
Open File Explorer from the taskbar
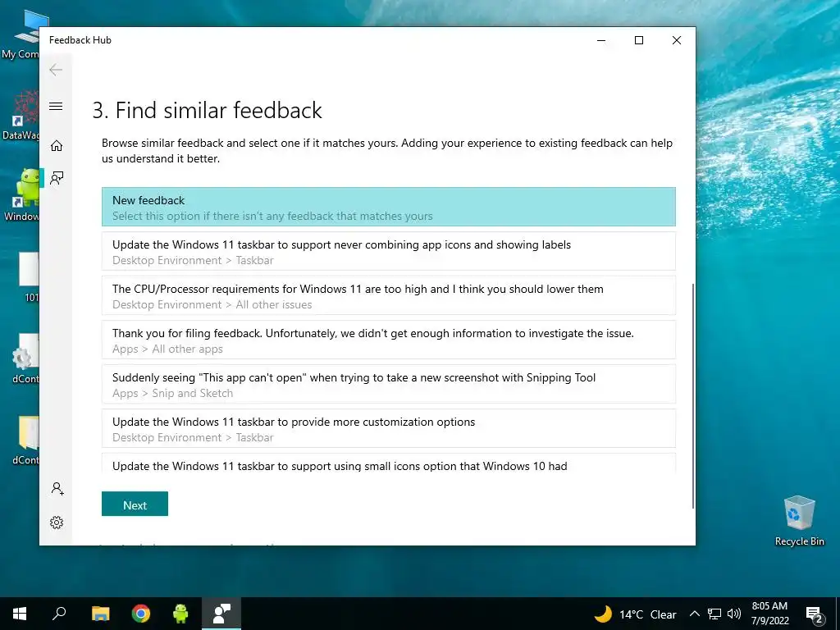100,614
